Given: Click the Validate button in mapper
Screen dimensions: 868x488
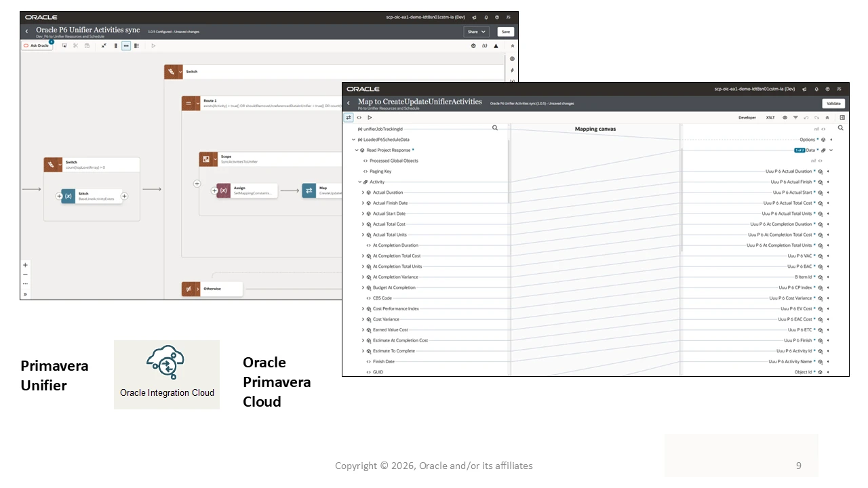Looking at the screenshot, I should tap(833, 104).
